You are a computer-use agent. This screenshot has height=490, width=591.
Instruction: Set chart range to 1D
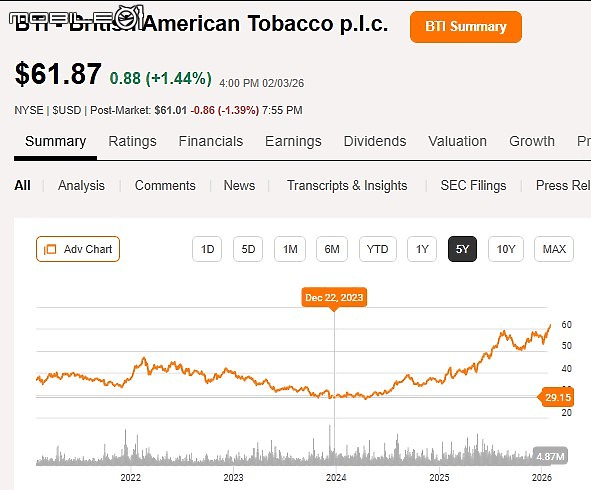(x=207, y=249)
